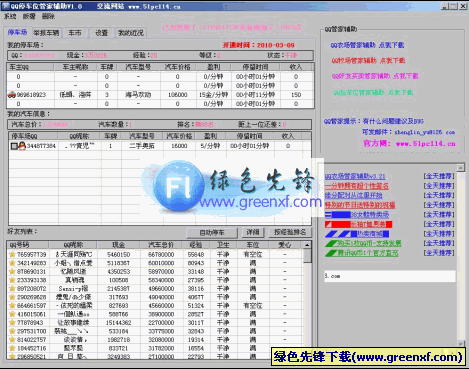Click friend list scrollbar up arrow
The height and width of the screenshot is (369, 469).
click(307, 245)
